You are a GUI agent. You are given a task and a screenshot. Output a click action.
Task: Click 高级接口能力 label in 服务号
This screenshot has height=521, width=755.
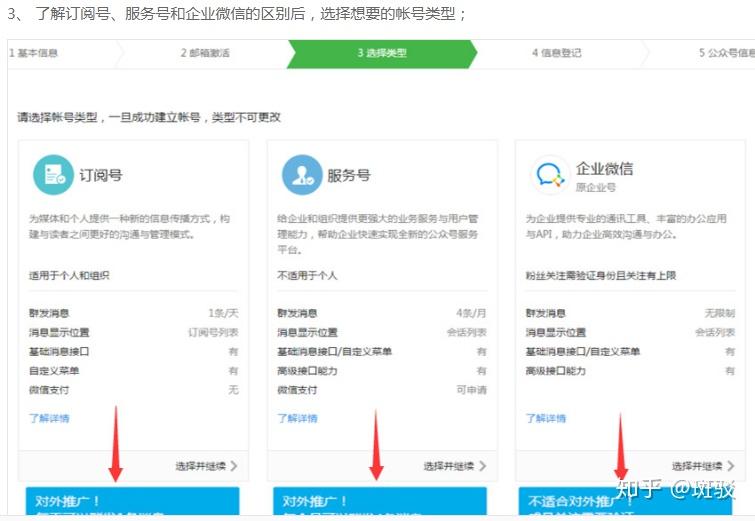(x=308, y=371)
